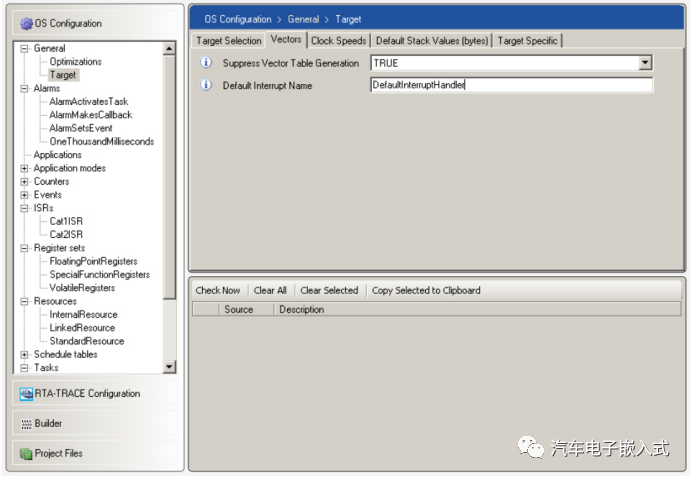The height and width of the screenshot is (479, 692).
Task: Open the RTA-TRACE Configuration panel
Action: (x=95, y=394)
